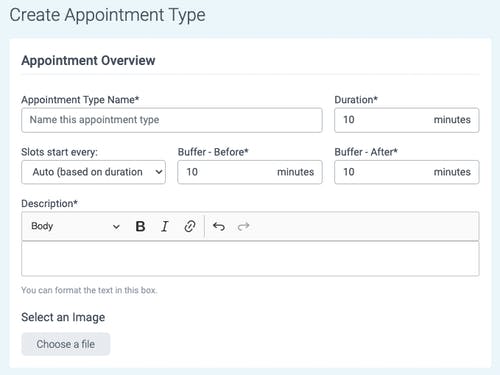Expand Slots start every dropdown
The image size is (500, 375).
[x=93, y=172]
